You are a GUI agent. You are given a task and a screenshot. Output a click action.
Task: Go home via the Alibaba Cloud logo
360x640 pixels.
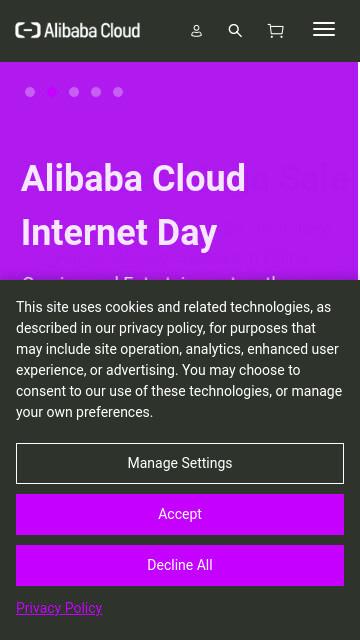tap(78, 31)
